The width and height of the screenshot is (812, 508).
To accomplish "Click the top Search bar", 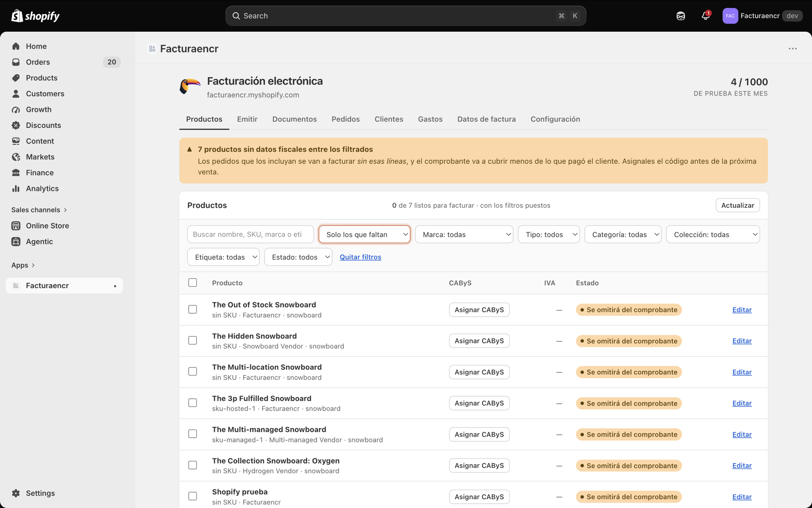I will (x=406, y=16).
